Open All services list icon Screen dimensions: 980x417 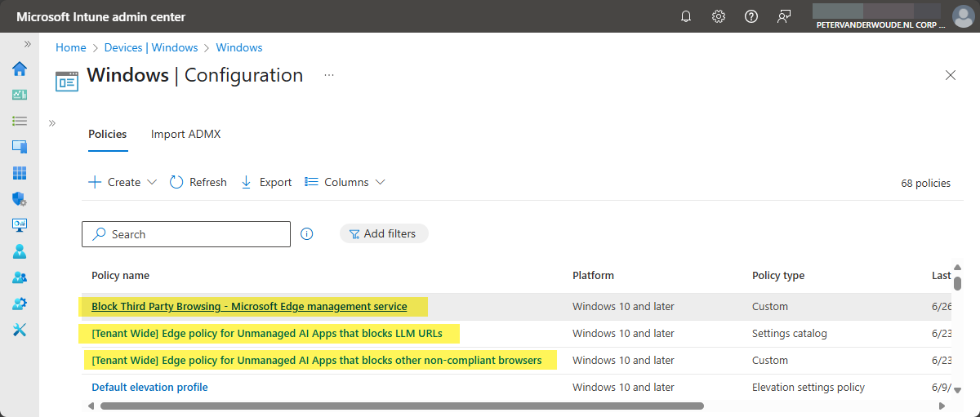coord(20,121)
